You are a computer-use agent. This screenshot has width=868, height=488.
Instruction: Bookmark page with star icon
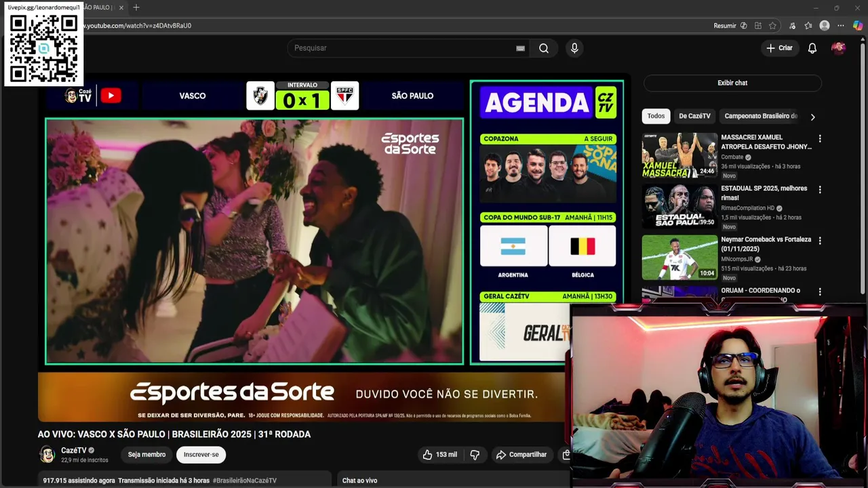point(772,26)
